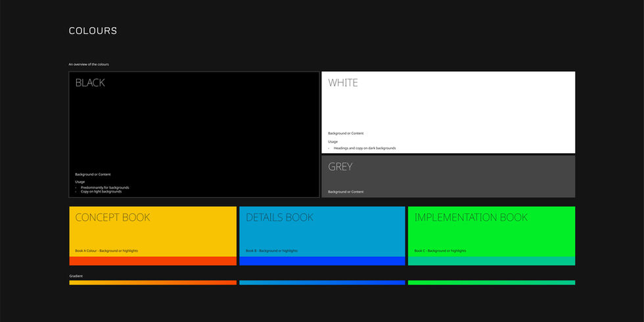The width and height of the screenshot is (644, 322).
Task: Select the WHITE colour swatch panel
Action: (448, 112)
